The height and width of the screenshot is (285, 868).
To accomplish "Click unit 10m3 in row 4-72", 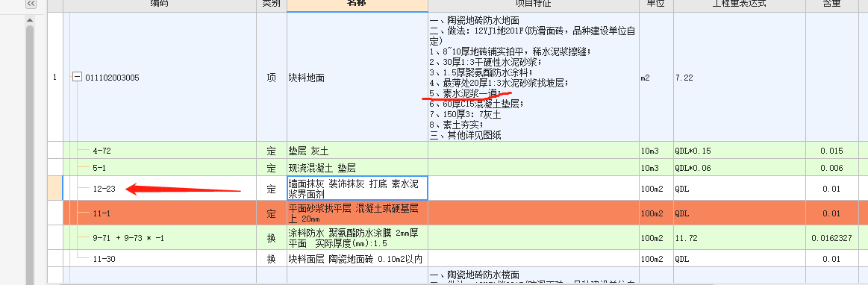I will [656, 151].
